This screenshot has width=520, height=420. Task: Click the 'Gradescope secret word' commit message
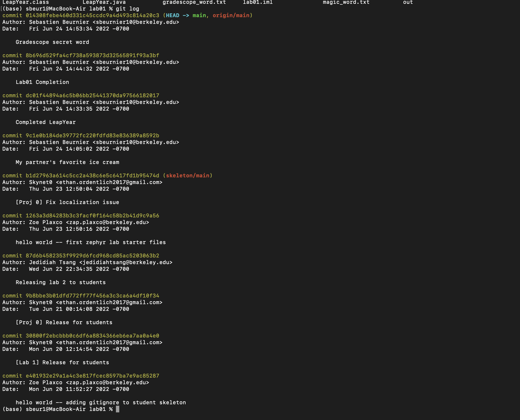click(52, 42)
